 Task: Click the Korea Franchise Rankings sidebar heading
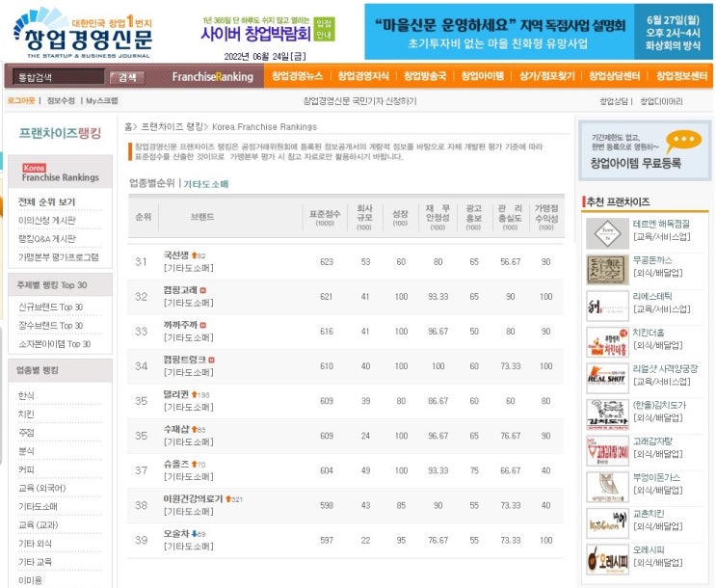click(61, 173)
